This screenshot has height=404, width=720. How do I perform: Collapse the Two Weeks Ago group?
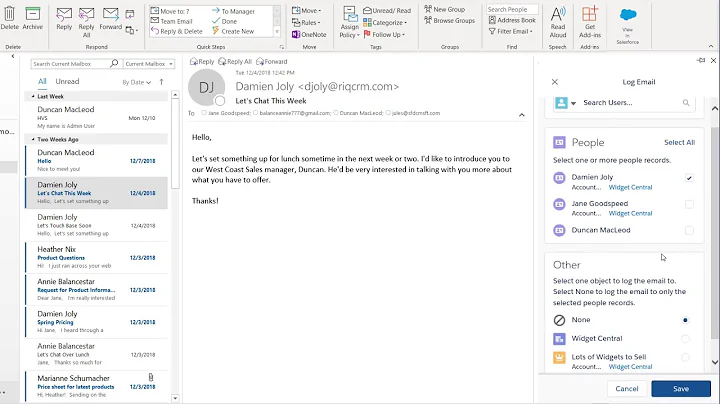point(33,139)
